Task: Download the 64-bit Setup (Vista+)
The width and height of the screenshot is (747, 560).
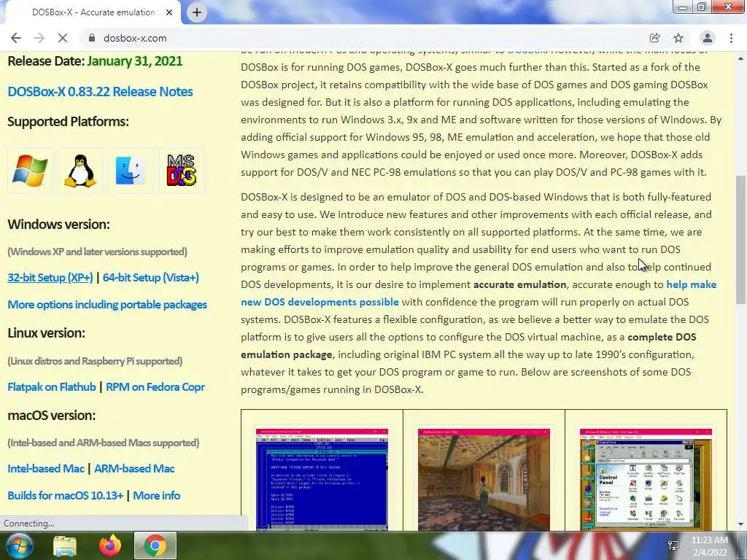Action: (150, 278)
